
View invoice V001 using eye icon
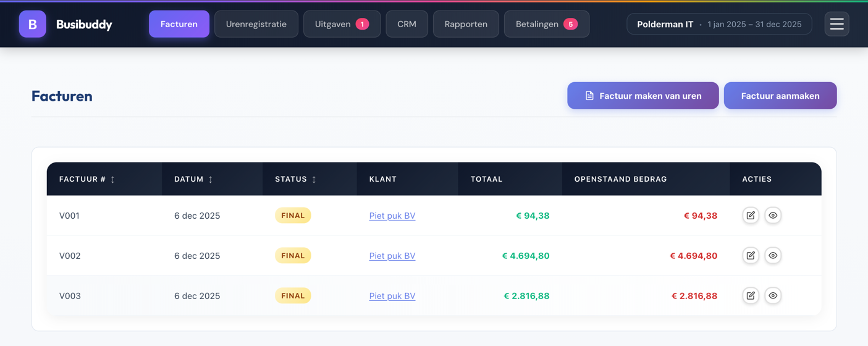click(773, 216)
